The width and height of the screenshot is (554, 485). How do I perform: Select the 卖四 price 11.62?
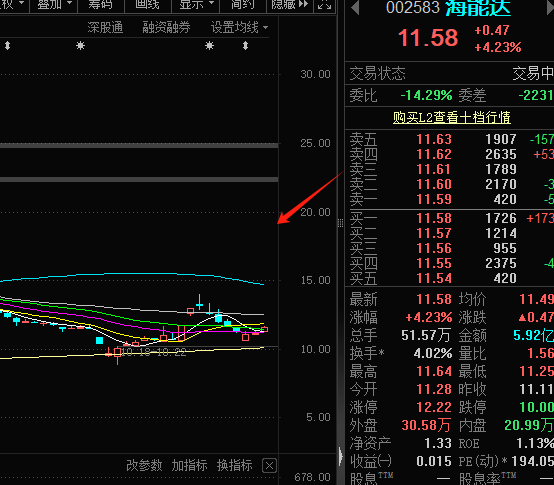click(x=434, y=154)
